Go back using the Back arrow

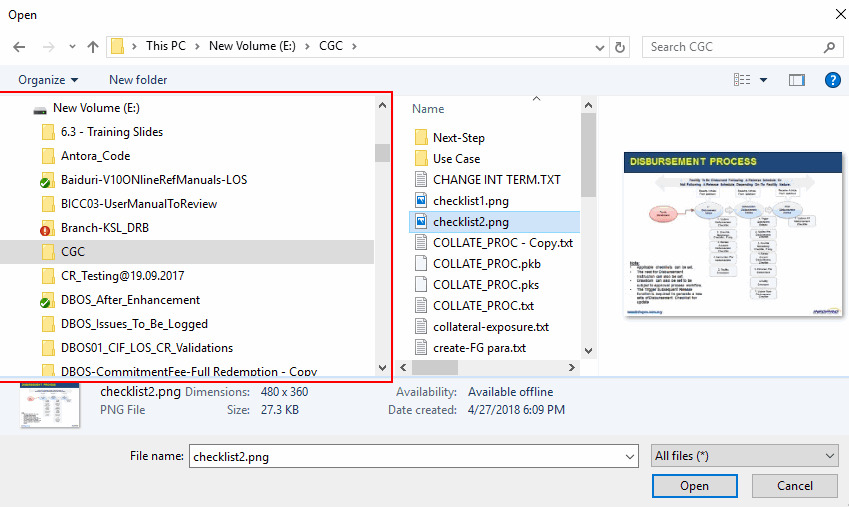point(19,47)
